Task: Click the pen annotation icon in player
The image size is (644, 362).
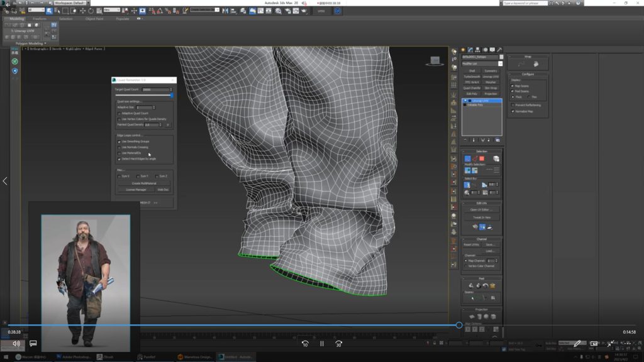Action: point(577,344)
